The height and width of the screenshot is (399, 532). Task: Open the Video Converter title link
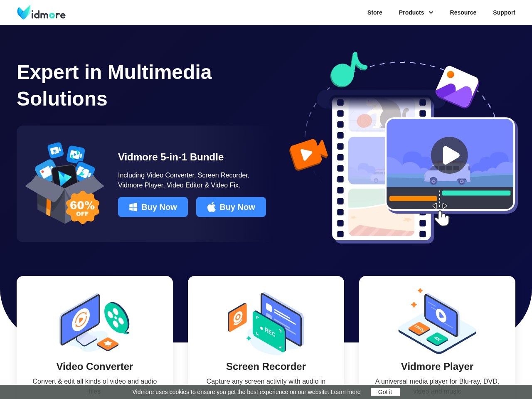[95, 366]
